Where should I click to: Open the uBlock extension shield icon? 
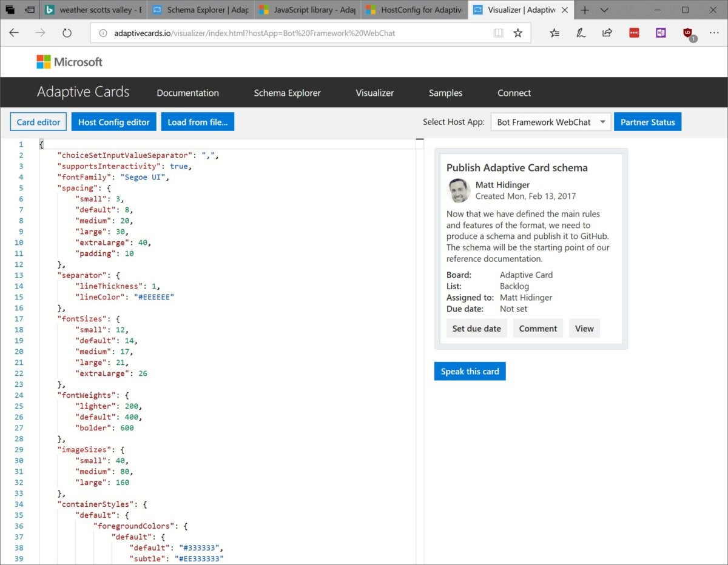click(688, 34)
